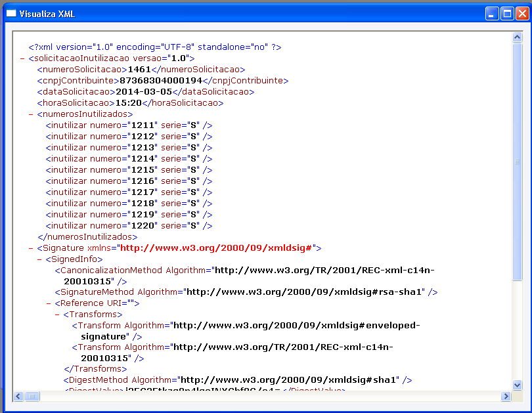Click the vertical scrollbar down arrow

(517, 385)
